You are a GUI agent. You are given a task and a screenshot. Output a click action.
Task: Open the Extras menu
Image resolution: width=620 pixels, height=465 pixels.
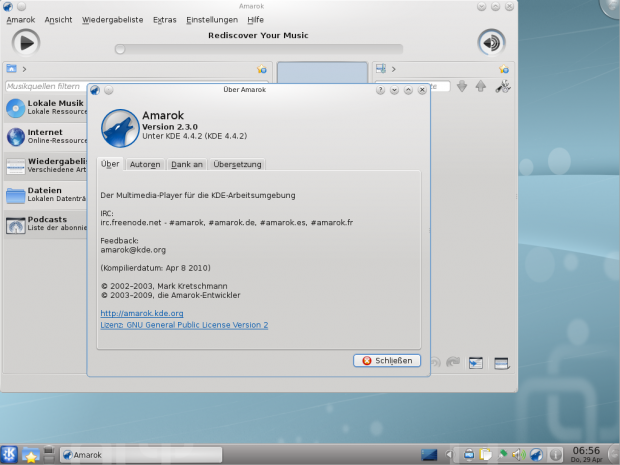pyautogui.click(x=164, y=20)
